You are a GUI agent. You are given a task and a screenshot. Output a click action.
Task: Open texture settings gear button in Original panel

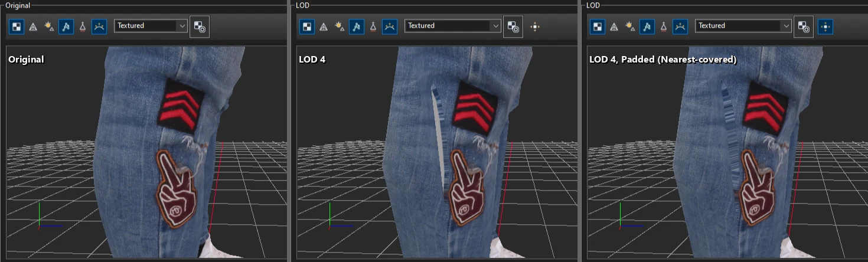click(x=200, y=27)
